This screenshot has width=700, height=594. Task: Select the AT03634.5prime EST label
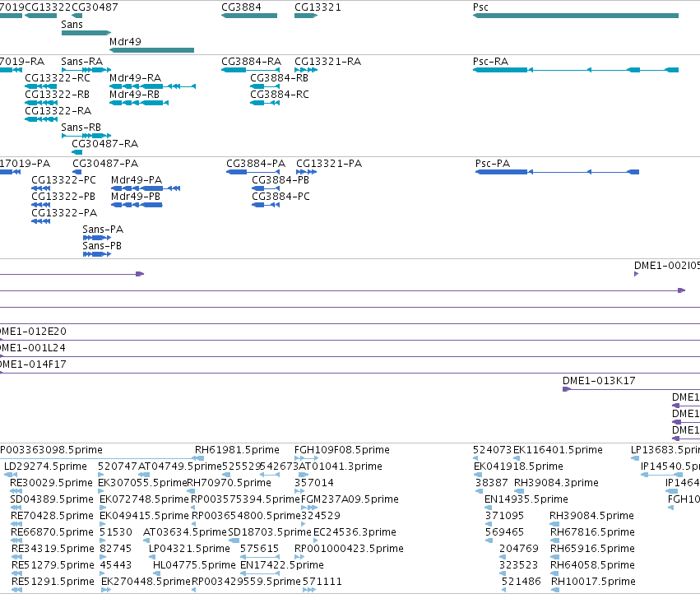[185, 532]
